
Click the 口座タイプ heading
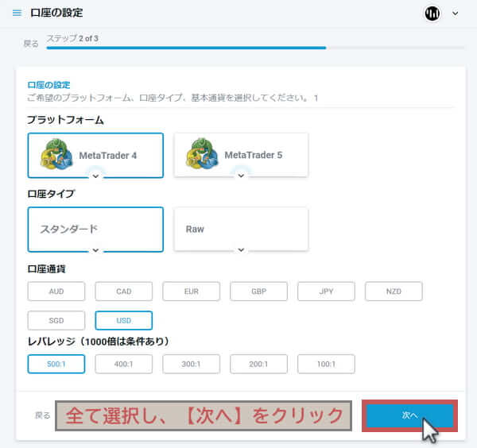click(x=51, y=194)
